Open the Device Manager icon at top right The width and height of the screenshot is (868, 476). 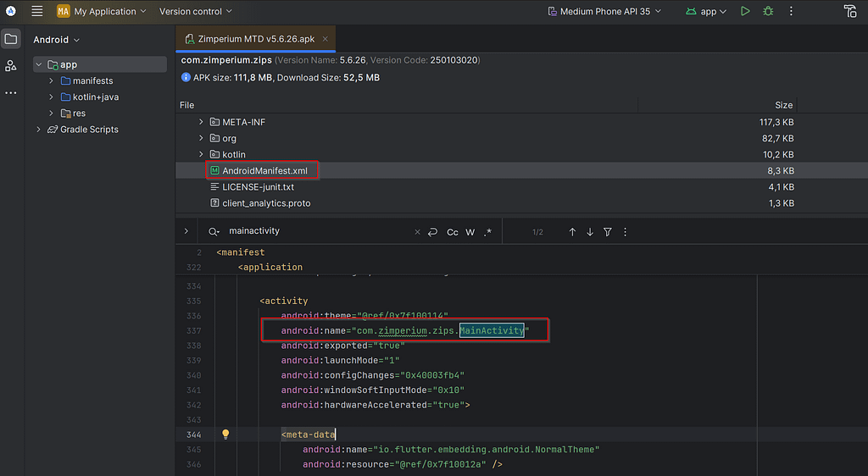coord(850,11)
